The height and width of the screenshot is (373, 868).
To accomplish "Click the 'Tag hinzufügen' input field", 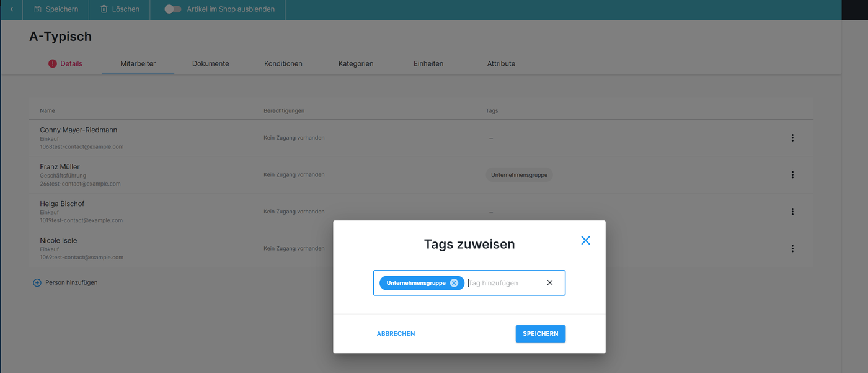I will pos(502,283).
